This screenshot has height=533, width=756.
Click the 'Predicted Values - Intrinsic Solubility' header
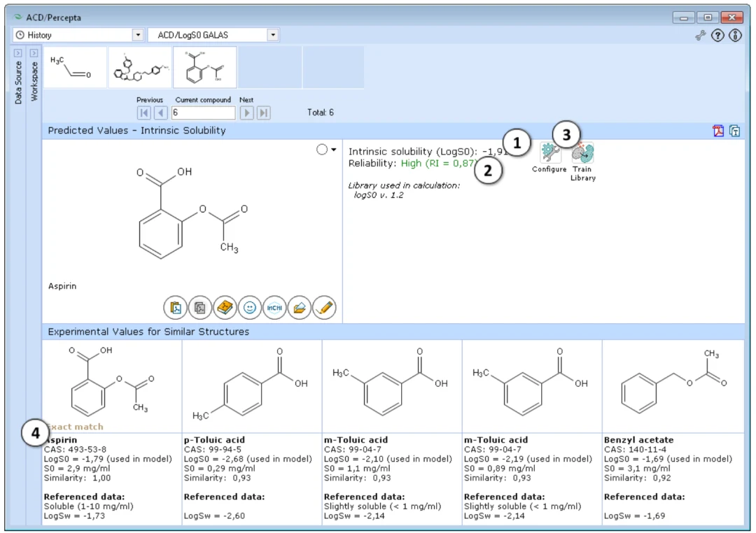click(137, 131)
